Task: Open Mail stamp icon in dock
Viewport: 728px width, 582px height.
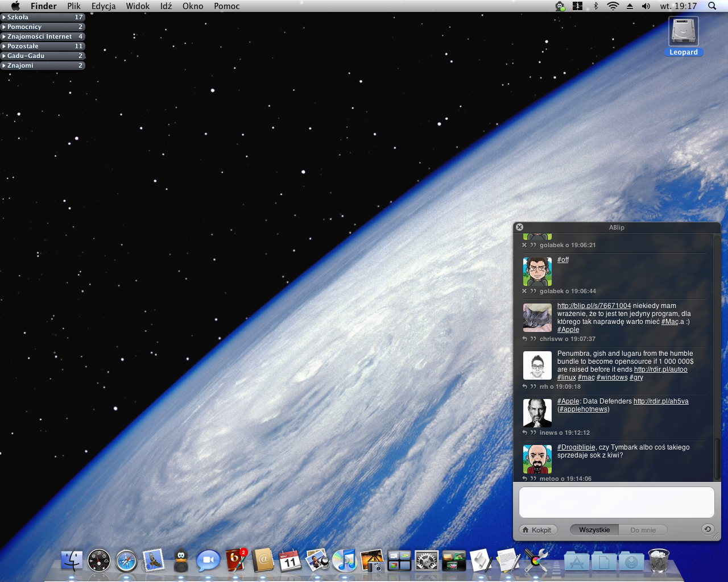Action: [x=154, y=561]
